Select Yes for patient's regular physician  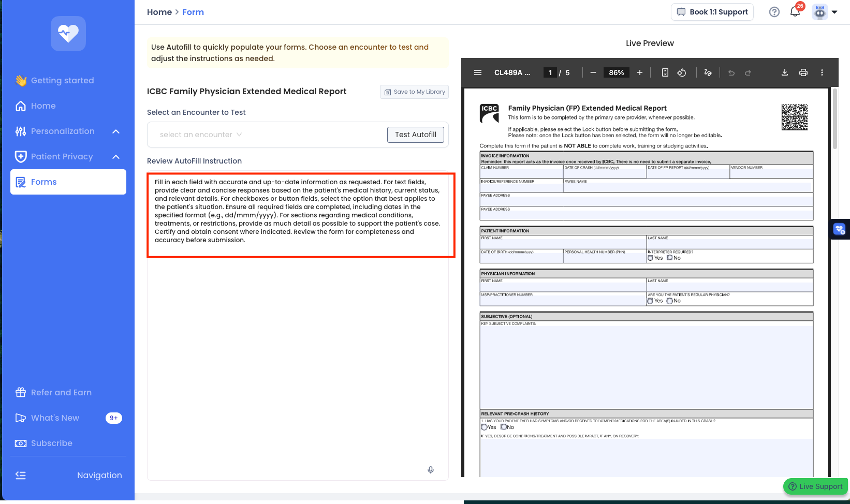650,301
